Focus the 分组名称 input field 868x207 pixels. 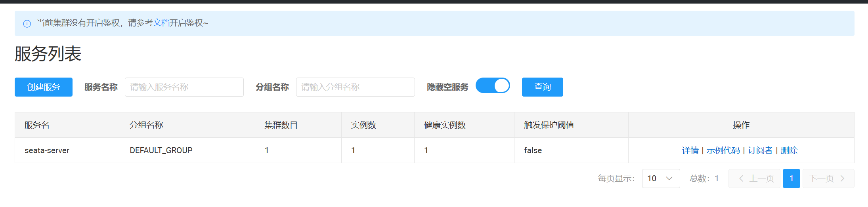pos(356,87)
